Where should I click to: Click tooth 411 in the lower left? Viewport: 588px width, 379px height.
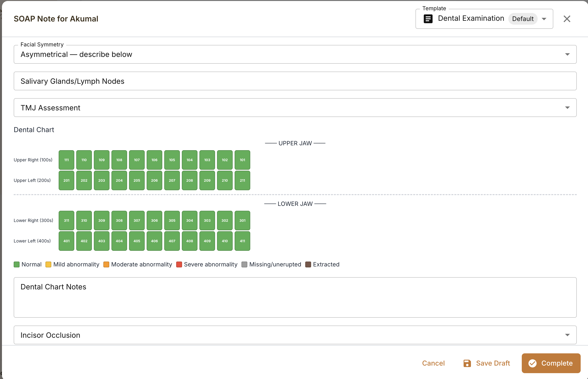click(242, 241)
